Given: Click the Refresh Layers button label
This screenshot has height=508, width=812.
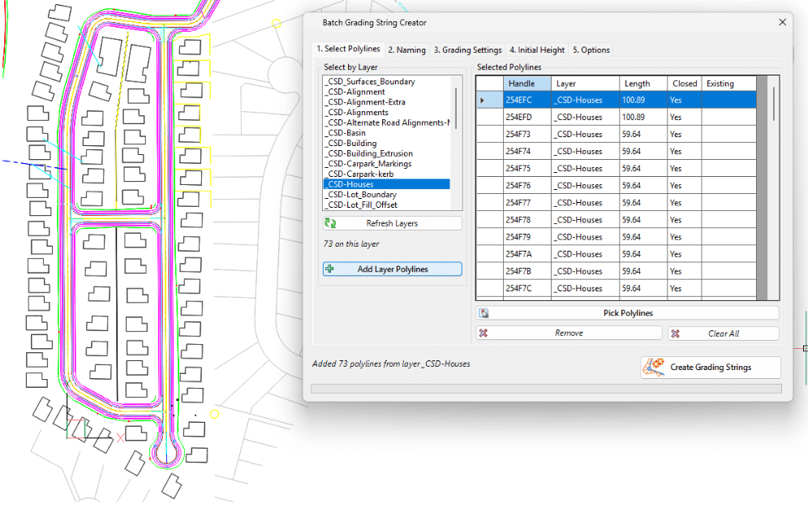Looking at the screenshot, I should 392,223.
